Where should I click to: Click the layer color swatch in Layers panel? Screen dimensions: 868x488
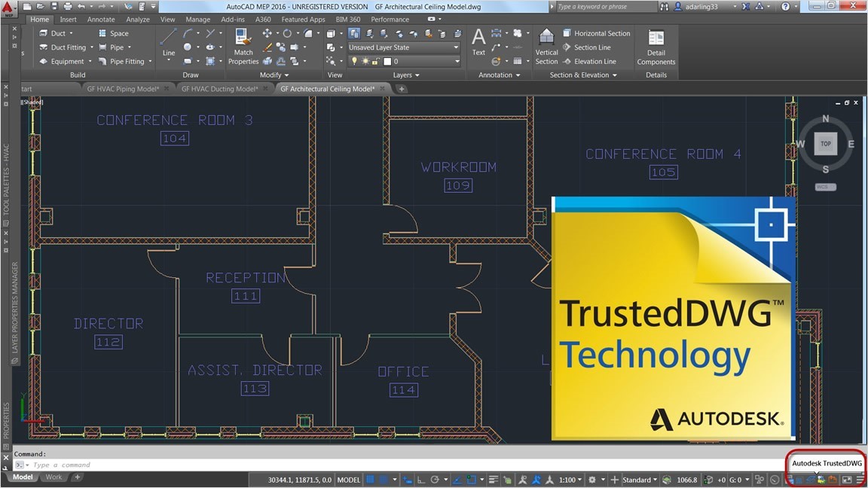[387, 61]
